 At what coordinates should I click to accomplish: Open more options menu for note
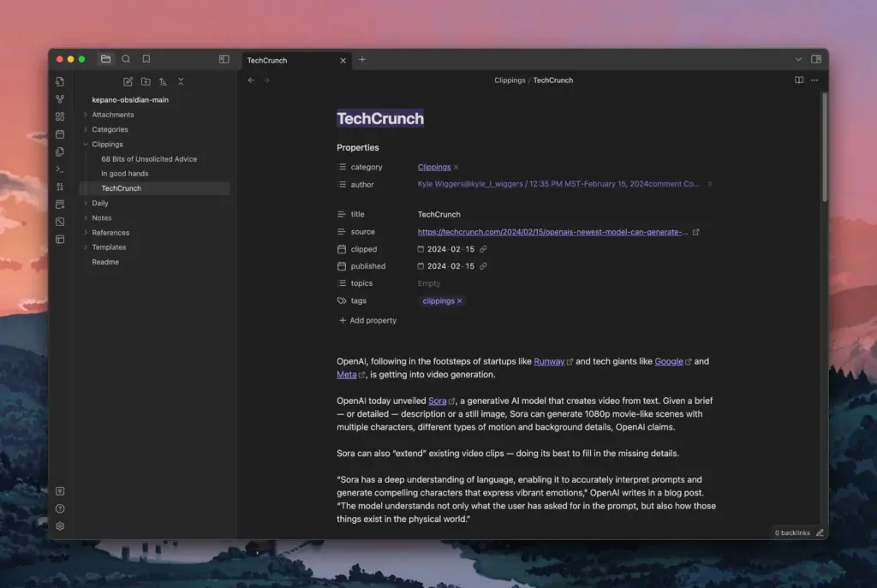coord(814,80)
